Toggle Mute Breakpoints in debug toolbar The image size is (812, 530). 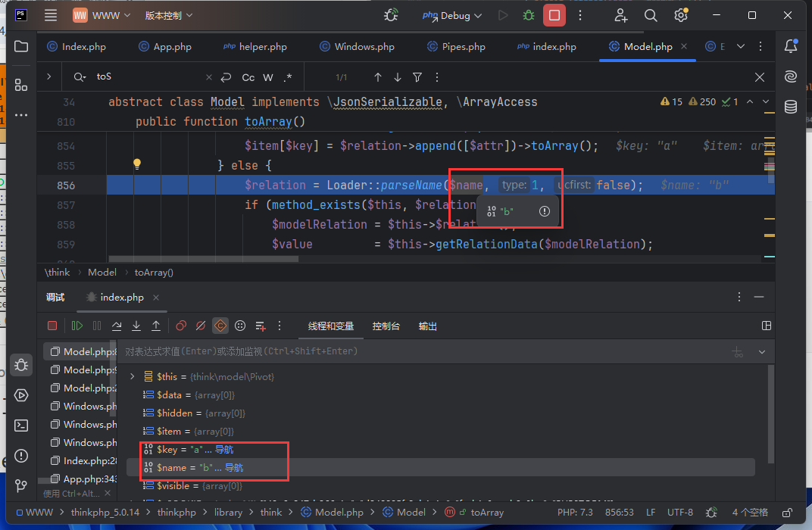pos(201,326)
